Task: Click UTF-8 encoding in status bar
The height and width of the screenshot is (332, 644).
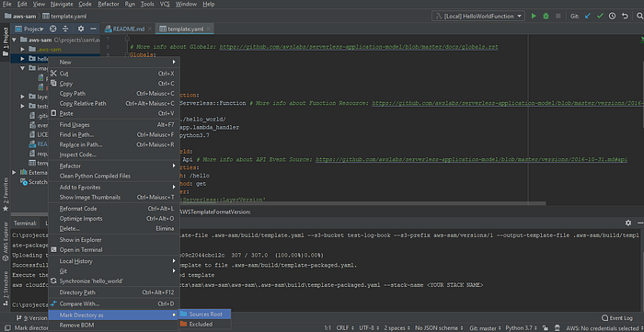Action: click(x=369, y=328)
